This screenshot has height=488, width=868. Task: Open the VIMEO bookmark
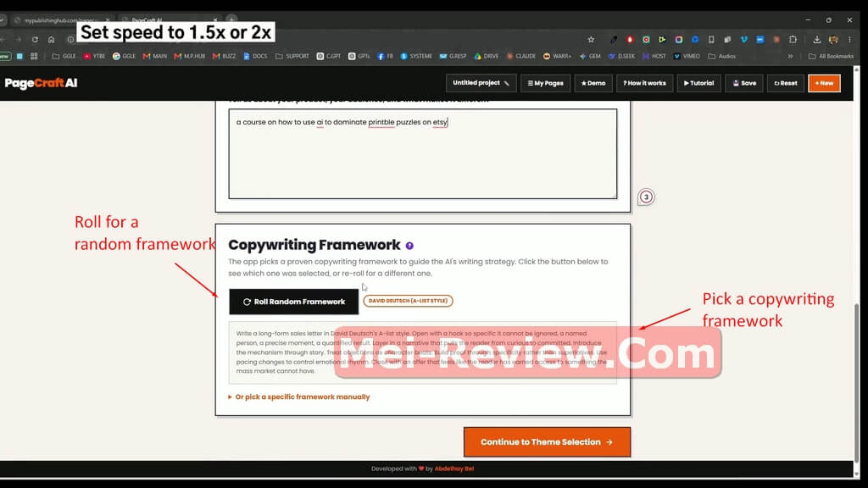(687, 56)
